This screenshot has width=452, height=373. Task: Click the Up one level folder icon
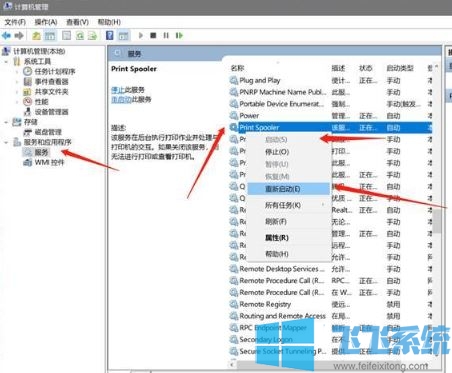[x=36, y=35]
